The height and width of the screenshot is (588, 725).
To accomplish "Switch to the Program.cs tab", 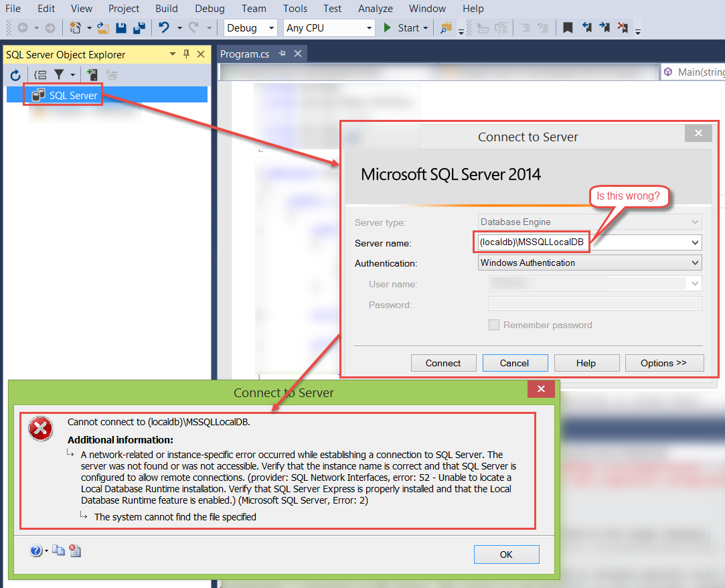I will click(x=244, y=54).
